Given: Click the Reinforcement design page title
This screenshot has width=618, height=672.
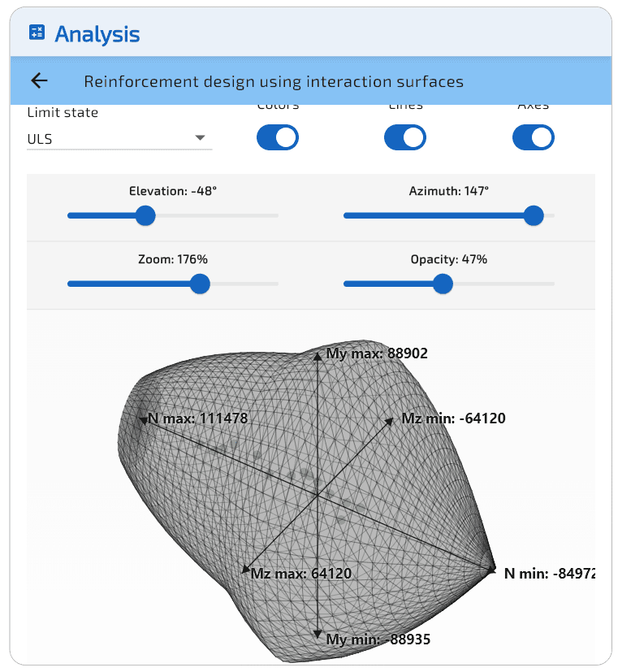Looking at the screenshot, I should (x=274, y=81).
